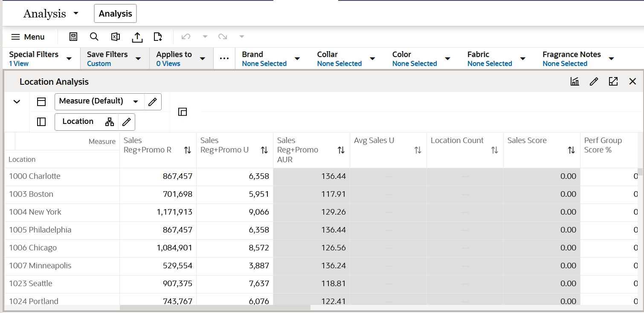
Task: Toggle sorting on Avg Sales U column
Action: [x=418, y=150]
